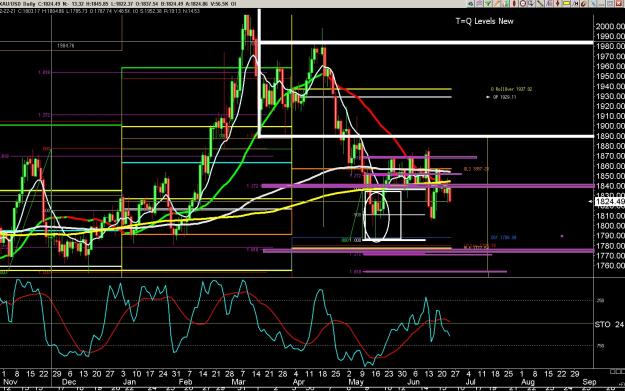
Task: Click the 1860.00 price axis label
Action: [610, 166]
